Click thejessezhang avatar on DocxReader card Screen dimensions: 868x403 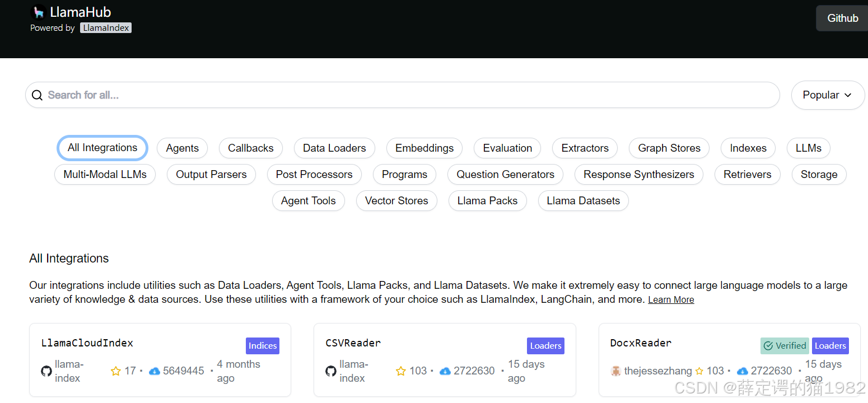[x=616, y=371]
